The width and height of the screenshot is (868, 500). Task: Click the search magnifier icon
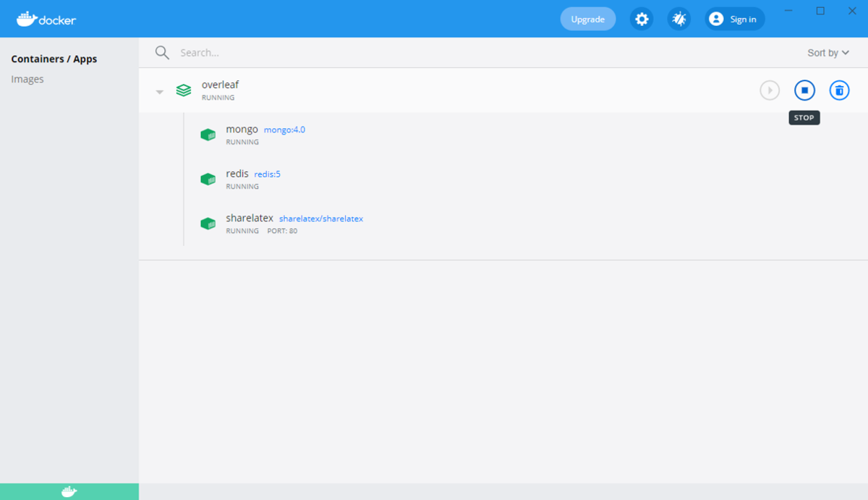(x=162, y=53)
